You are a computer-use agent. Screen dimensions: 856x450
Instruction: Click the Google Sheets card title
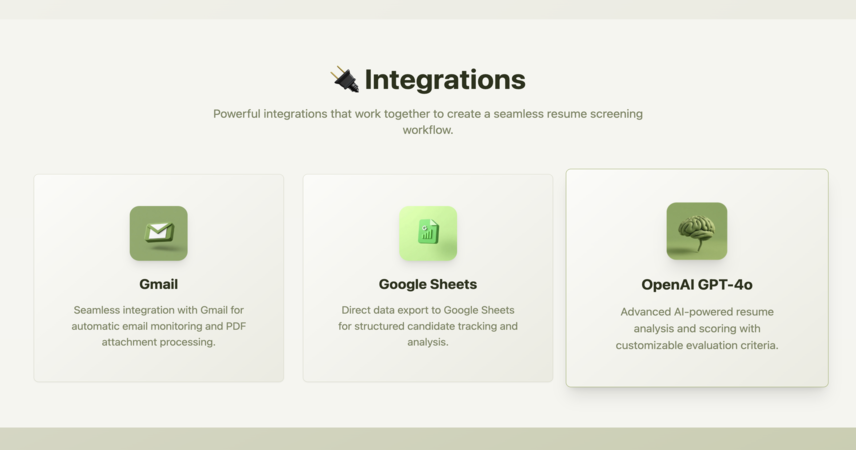click(428, 284)
